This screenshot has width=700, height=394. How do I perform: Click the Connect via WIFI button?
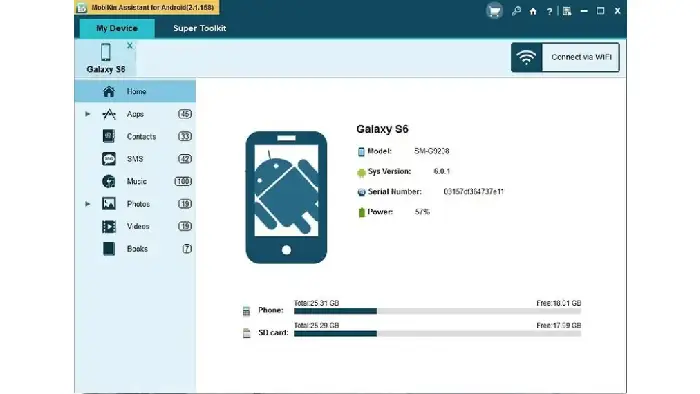coord(565,57)
